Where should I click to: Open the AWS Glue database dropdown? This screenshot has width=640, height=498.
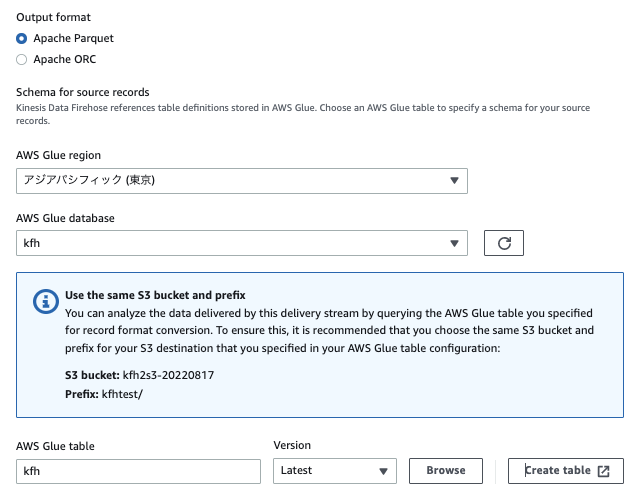(242, 243)
